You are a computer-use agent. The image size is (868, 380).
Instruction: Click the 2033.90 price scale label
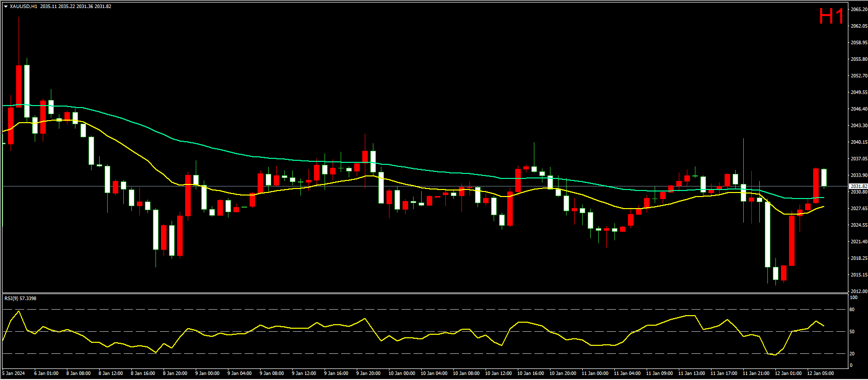[859, 175]
